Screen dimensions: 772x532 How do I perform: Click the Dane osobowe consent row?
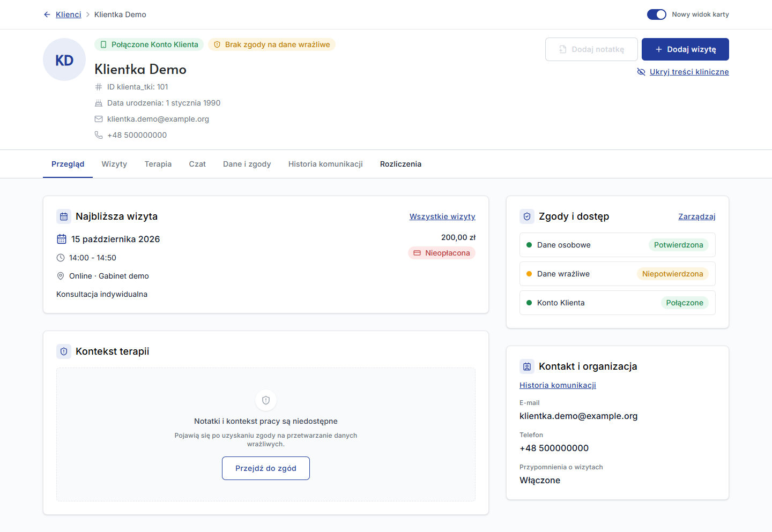[x=618, y=245]
